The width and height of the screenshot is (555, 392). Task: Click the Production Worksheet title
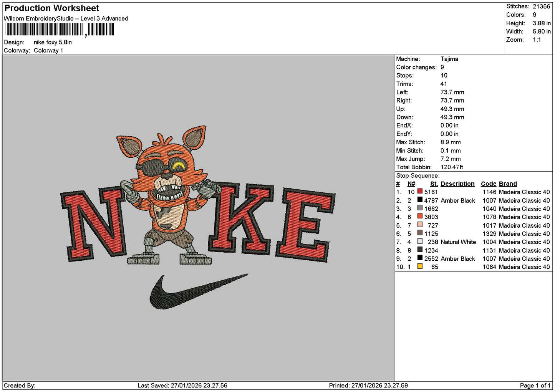click(51, 8)
